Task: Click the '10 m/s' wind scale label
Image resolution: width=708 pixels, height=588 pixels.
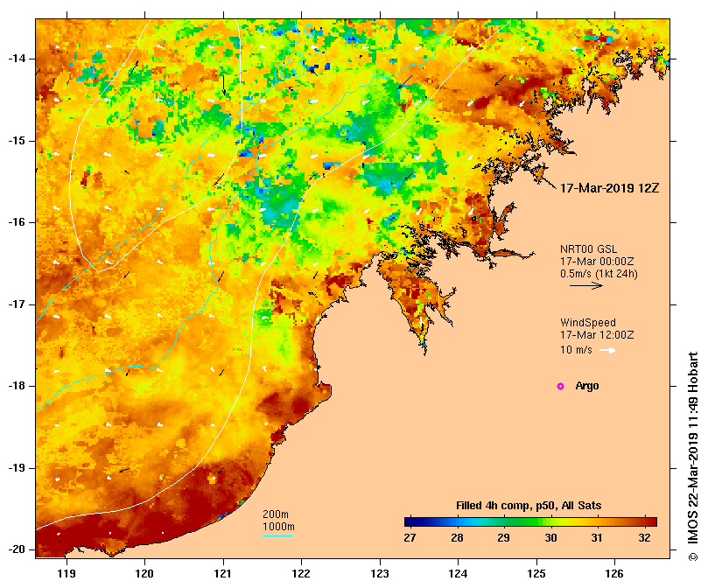Action: tap(576, 350)
